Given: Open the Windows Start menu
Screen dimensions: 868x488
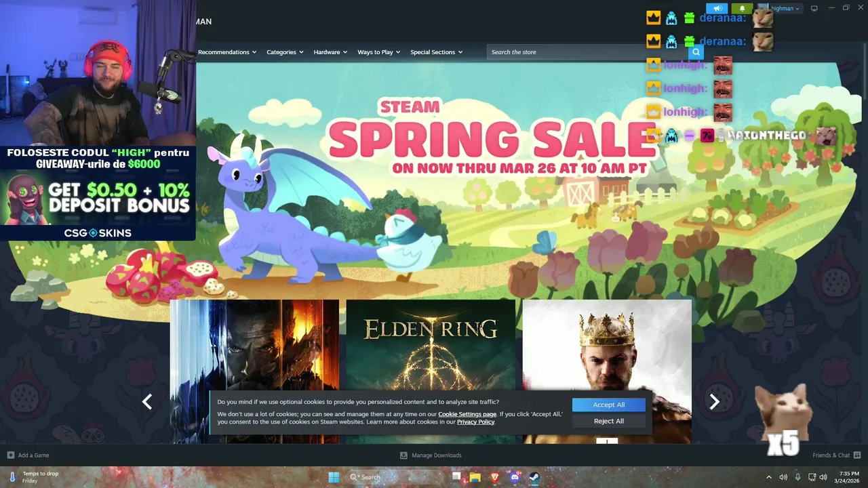Looking at the screenshot, I should click(334, 477).
